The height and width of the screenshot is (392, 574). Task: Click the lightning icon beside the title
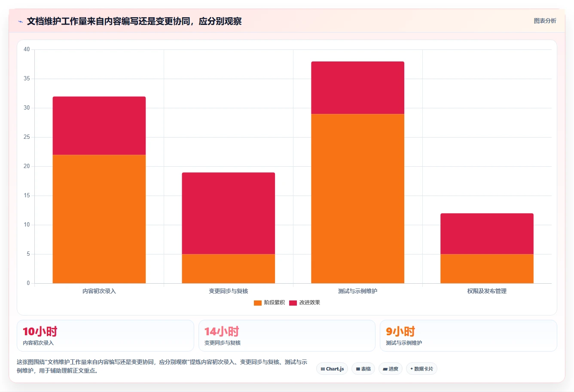point(20,21)
